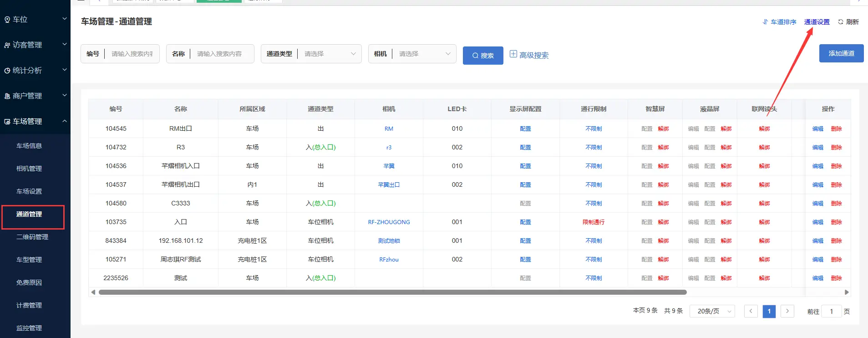
Task: Select 二维码管理 in the sidebar
Action: coord(32,237)
